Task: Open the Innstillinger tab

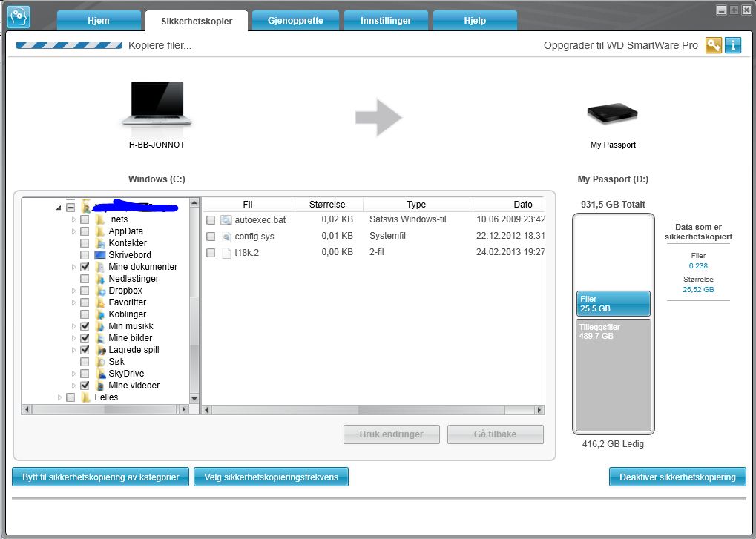Action: click(386, 21)
